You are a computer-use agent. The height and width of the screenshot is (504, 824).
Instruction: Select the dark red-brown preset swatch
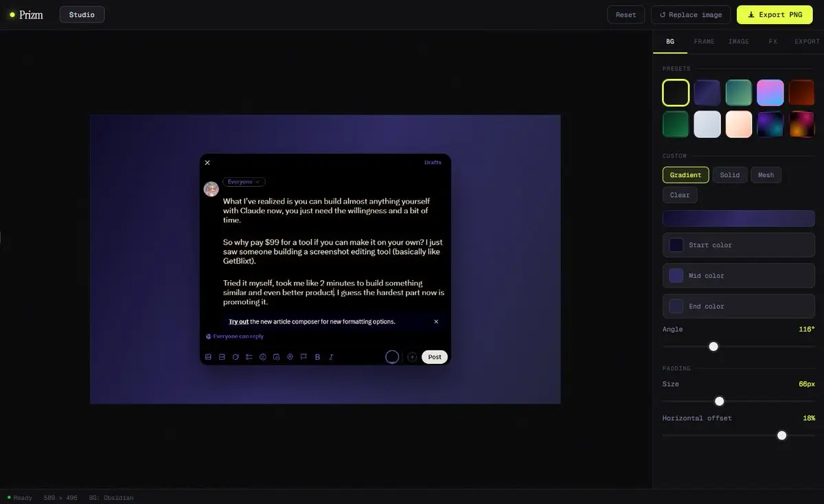click(801, 93)
